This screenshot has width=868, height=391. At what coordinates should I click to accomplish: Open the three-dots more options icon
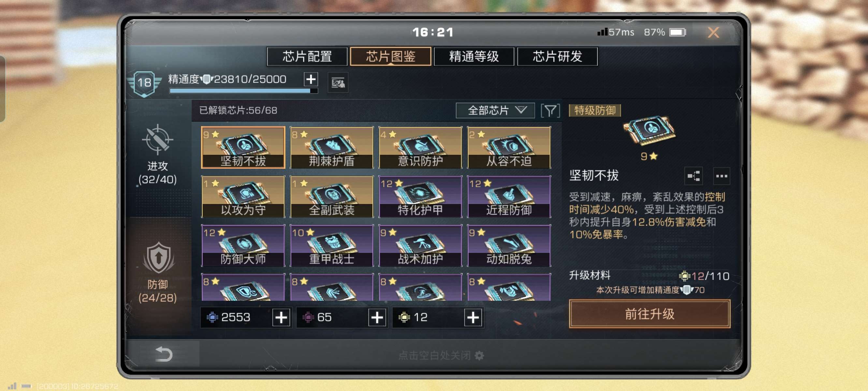721,176
